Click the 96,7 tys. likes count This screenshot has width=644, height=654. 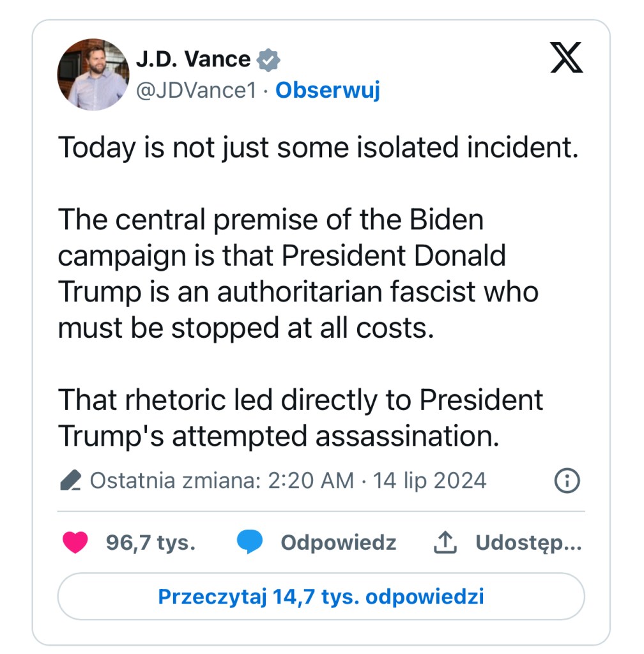[151, 543]
